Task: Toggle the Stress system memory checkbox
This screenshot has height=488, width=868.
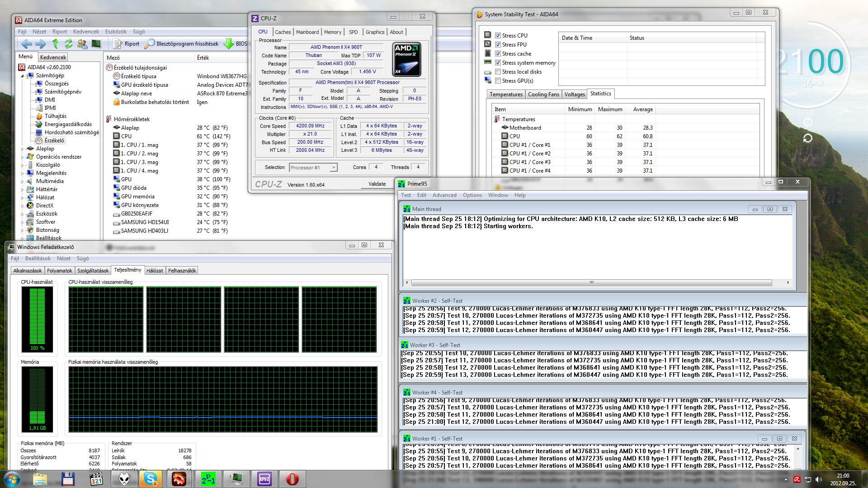Action: pos(498,63)
